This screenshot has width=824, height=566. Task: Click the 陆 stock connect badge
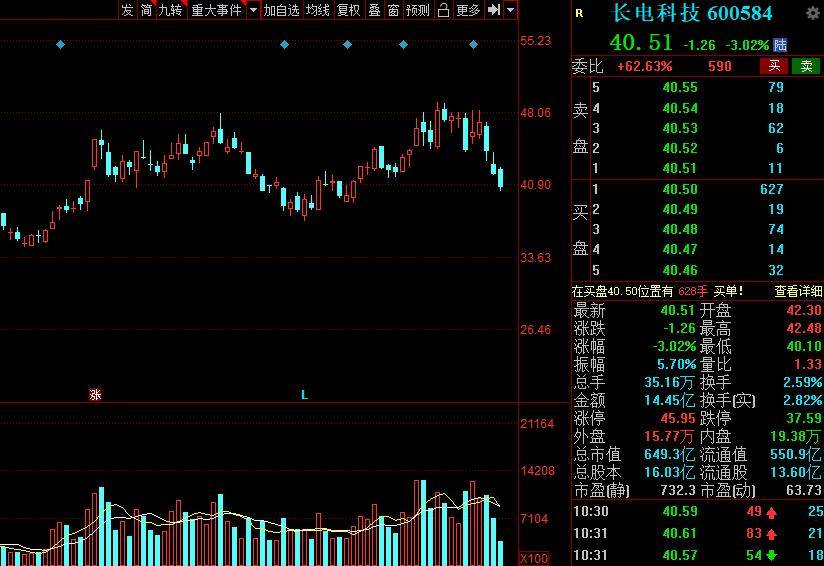click(x=780, y=45)
